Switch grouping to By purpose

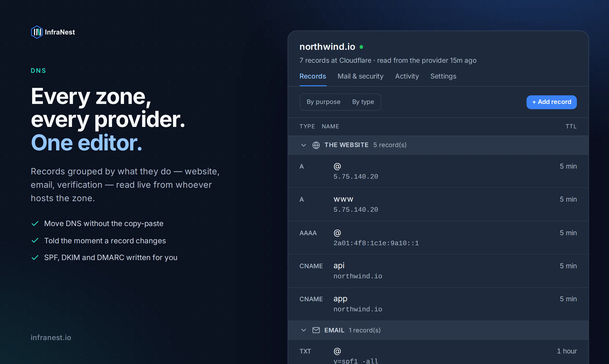(x=323, y=102)
